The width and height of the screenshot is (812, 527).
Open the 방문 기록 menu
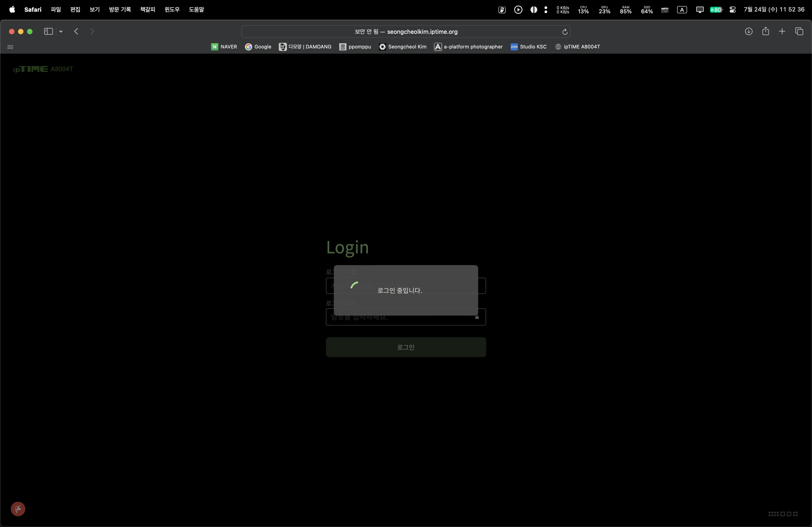120,9
